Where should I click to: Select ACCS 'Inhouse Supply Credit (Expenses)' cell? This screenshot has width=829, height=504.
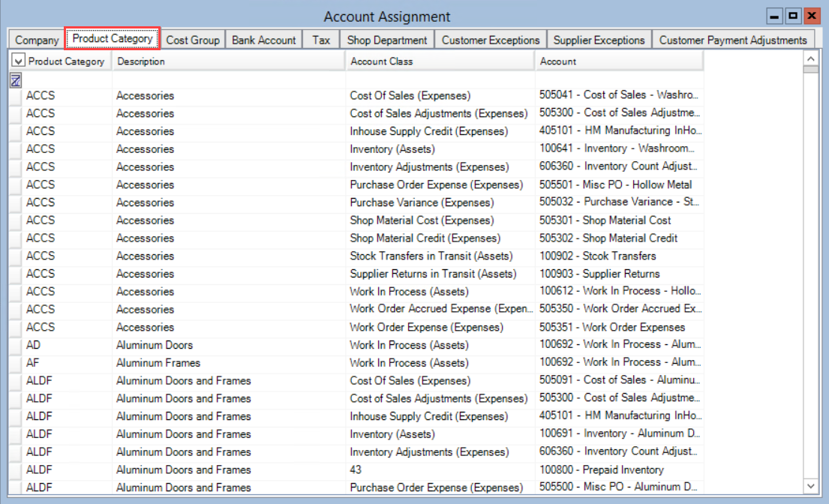point(440,131)
